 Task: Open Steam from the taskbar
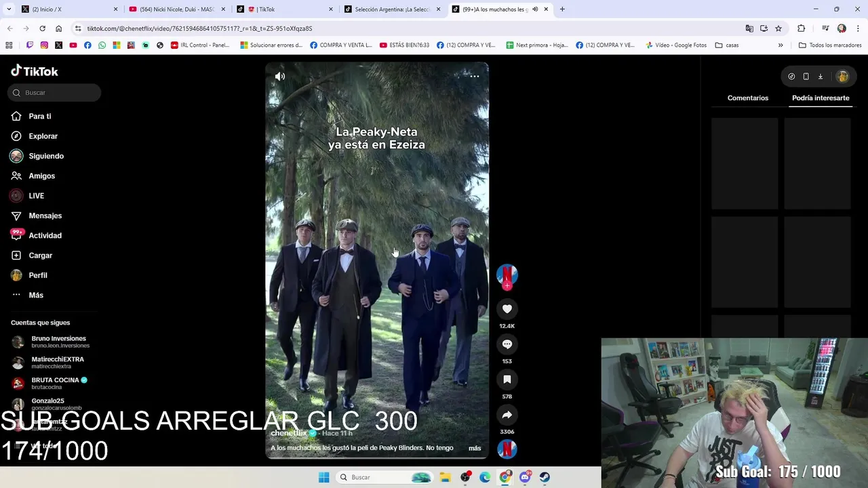tap(545, 477)
